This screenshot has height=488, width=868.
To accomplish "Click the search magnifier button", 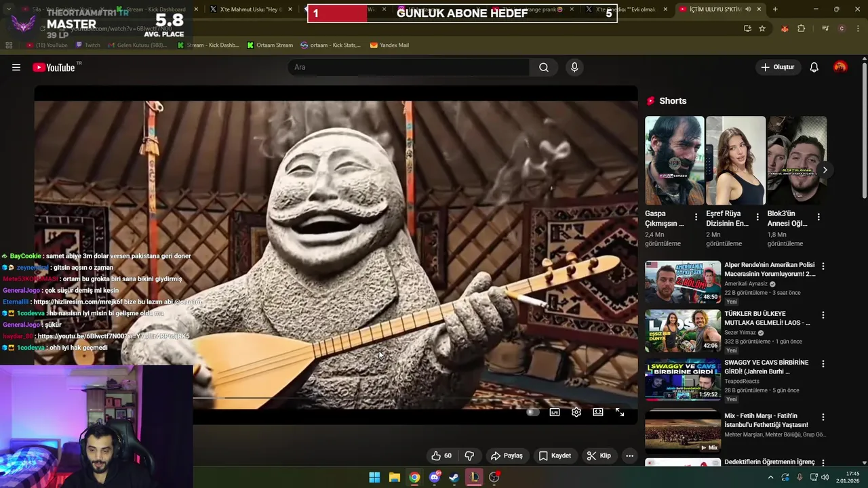I will point(544,67).
